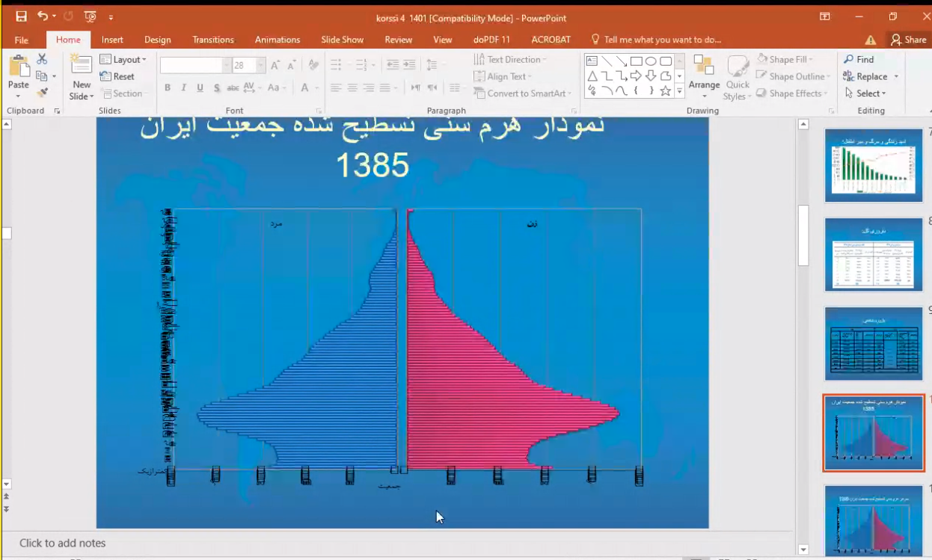Select the white table slide thumbnail
The image size is (932, 560).
tap(874, 254)
